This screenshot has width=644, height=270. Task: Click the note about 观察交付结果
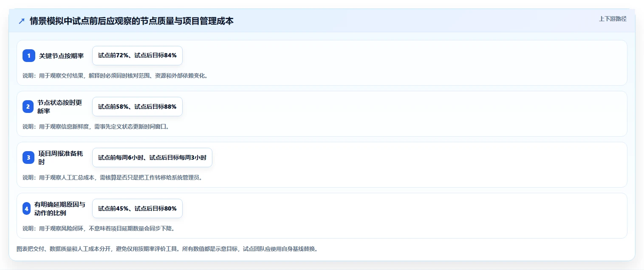115,76
